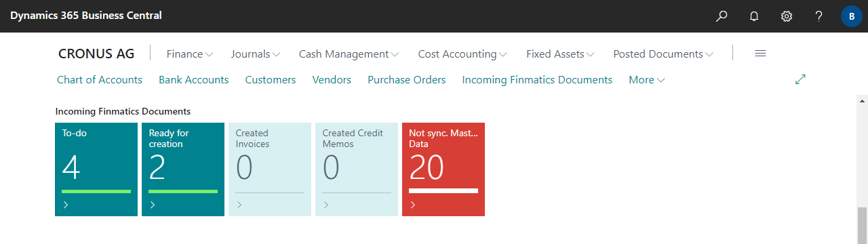The height and width of the screenshot is (244, 868).
Task: Open Chart of Accounts
Action: click(100, 80)
